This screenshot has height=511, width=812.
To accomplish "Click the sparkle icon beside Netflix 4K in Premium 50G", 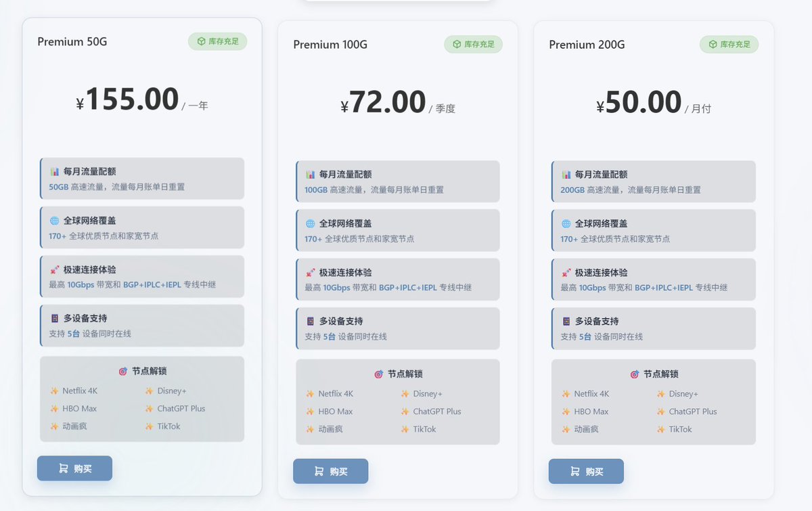I will point(54,391).
